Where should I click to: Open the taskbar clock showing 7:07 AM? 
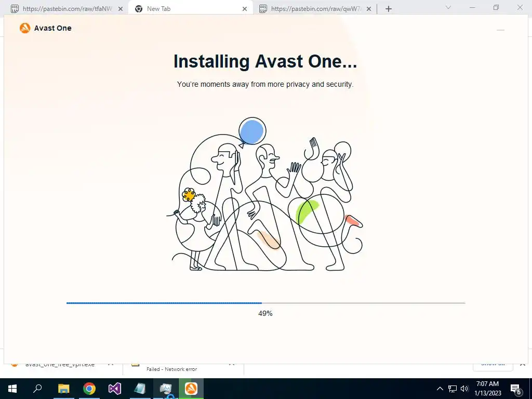[x=487, y=389]
